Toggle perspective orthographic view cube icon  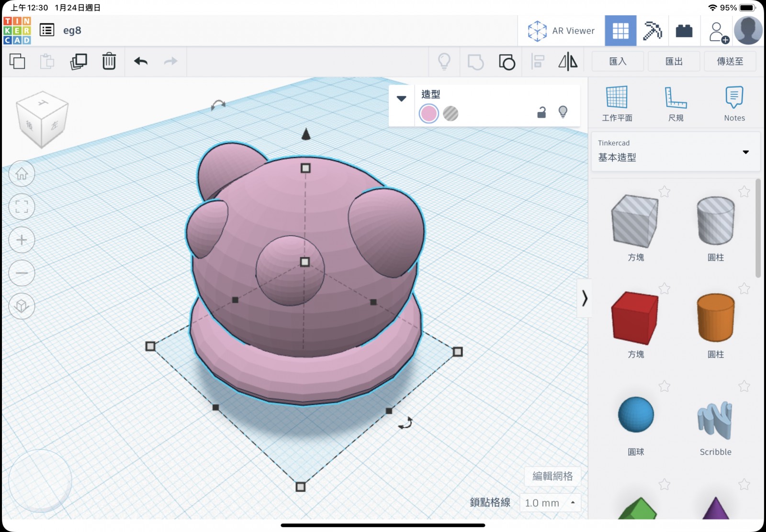[x=22, y=306]
